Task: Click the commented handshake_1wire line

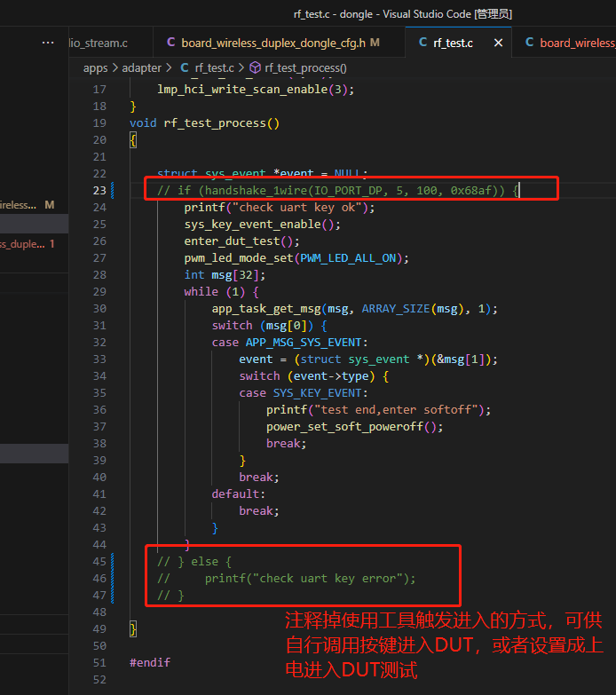Action: click(339, 191)
